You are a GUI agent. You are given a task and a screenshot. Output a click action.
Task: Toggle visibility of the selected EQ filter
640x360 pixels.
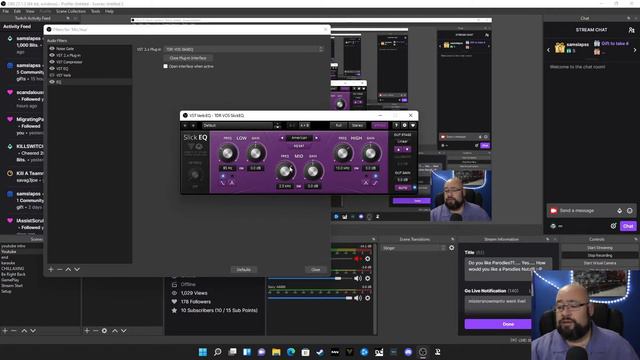52,82
